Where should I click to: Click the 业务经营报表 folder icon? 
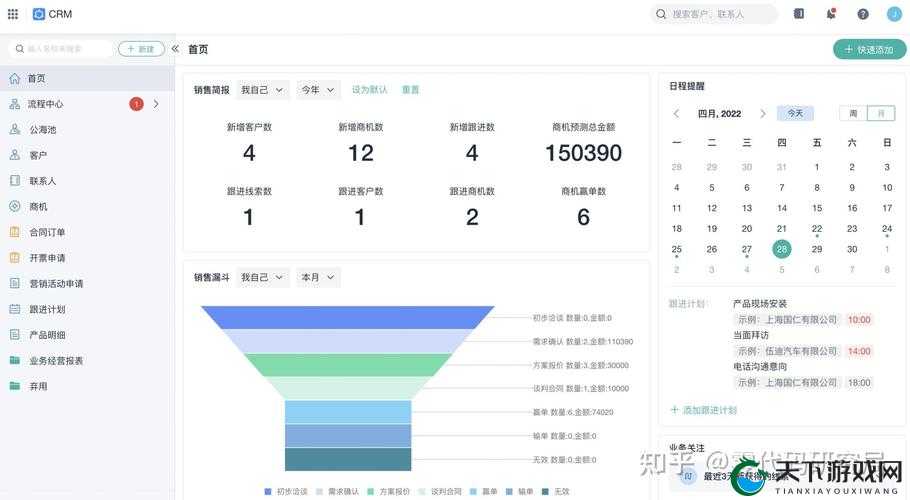15,360
